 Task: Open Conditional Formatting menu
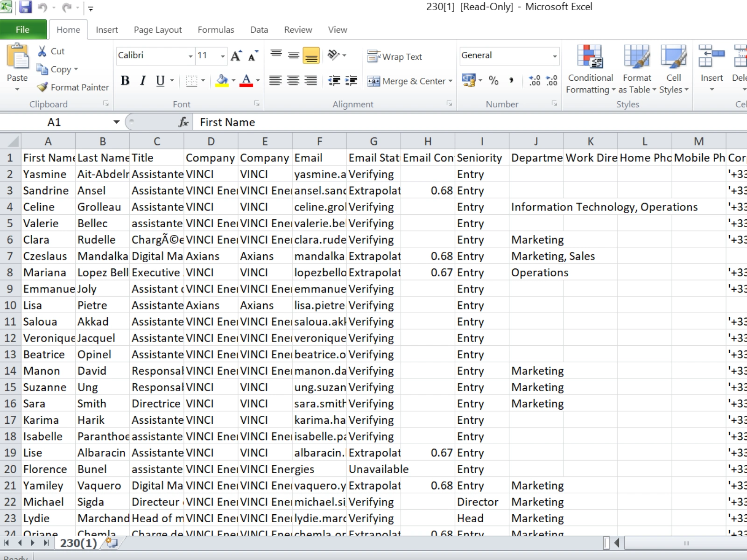(x=590, y=70)
